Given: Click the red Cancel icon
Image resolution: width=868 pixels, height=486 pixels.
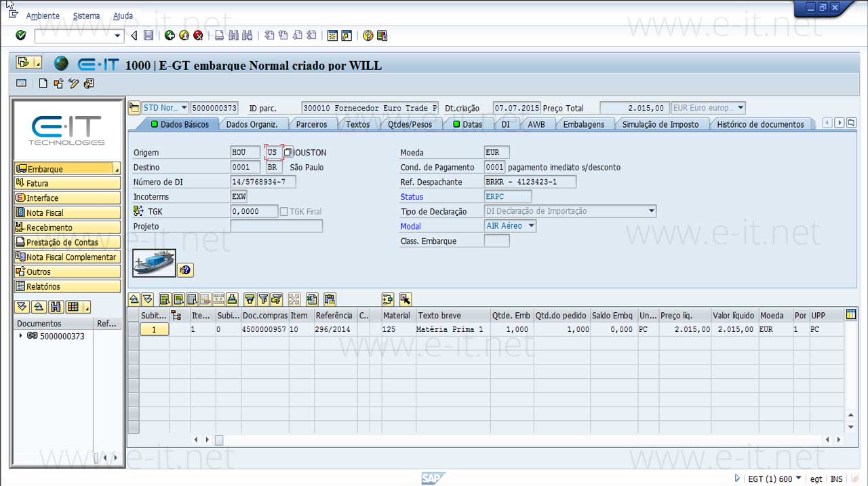Looking at the screenshot, I should click(198, 35).
